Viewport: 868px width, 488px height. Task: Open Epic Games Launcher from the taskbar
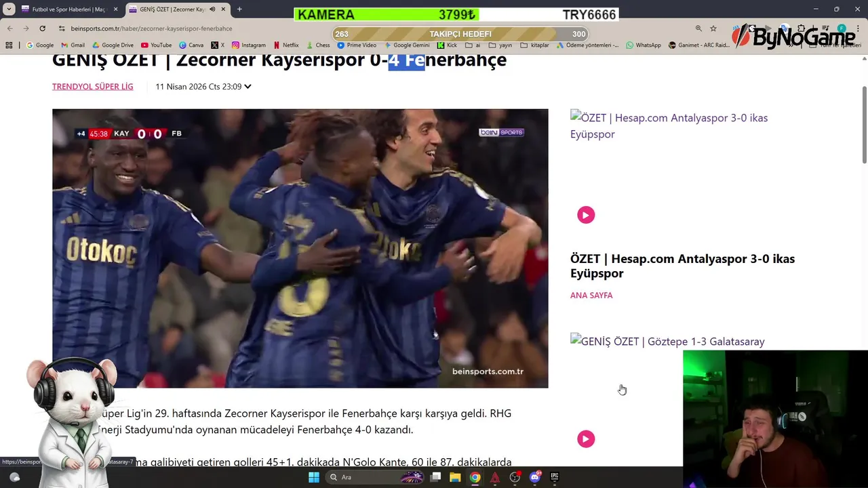(x=554, y=477)
